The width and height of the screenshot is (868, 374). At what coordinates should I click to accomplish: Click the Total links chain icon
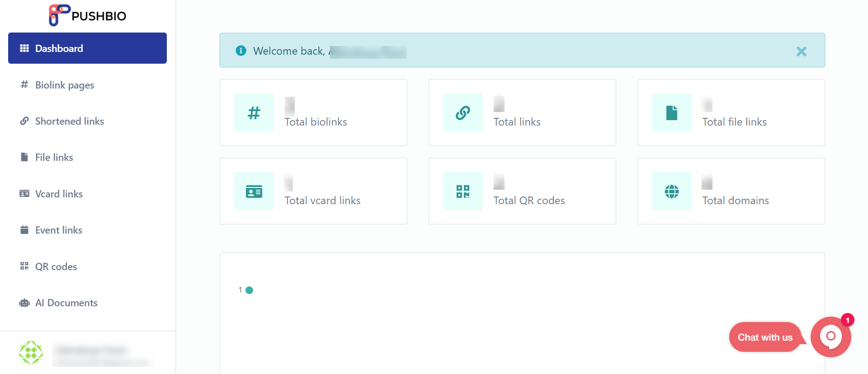click(x=463, y=112)
